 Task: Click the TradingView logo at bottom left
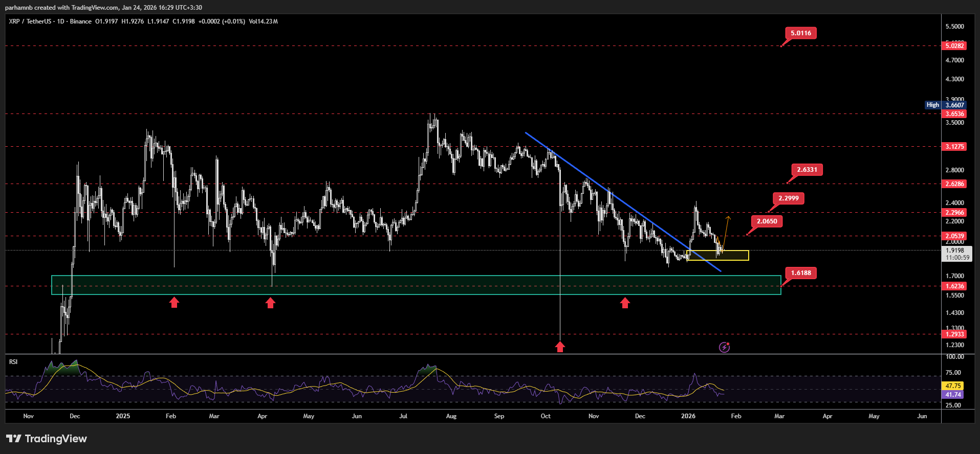(47, 439)
